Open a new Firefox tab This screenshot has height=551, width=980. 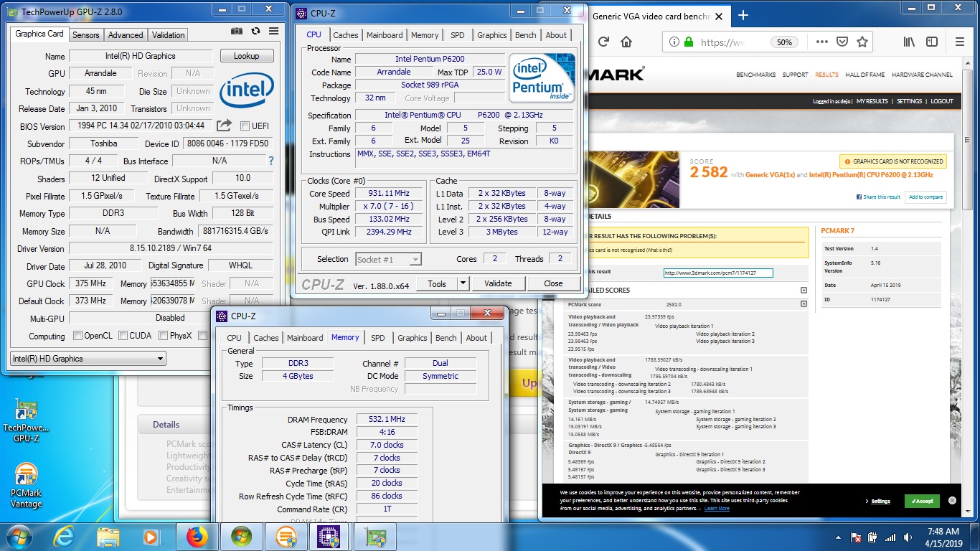[x=743, y=16]
